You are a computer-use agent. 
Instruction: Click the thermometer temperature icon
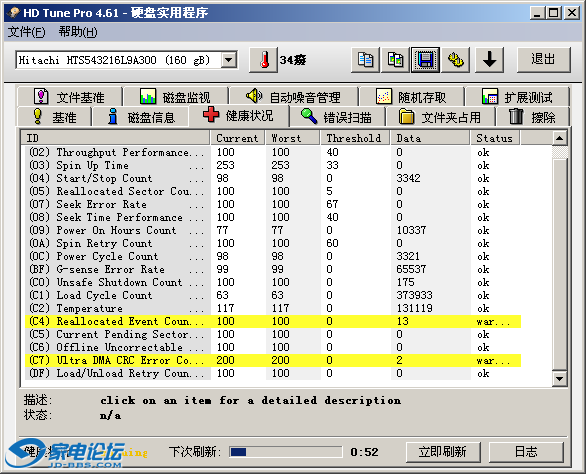click(x=263, y=60)
